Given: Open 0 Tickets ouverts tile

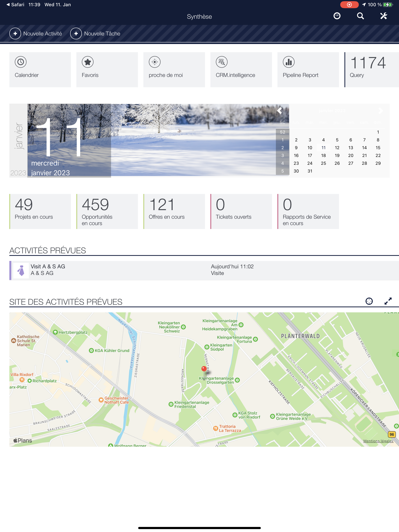Looking at the screenshot, I should (241, 211).
